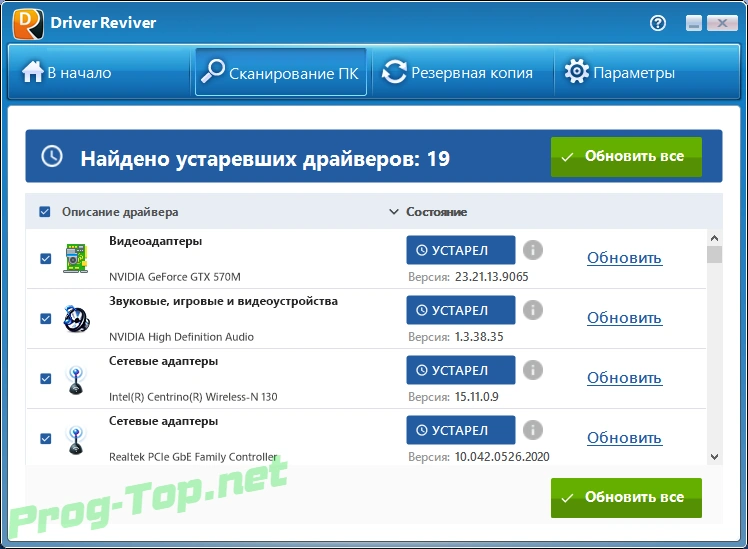
Task: Click the scrollbar down arrow
Action: (714, 457)
